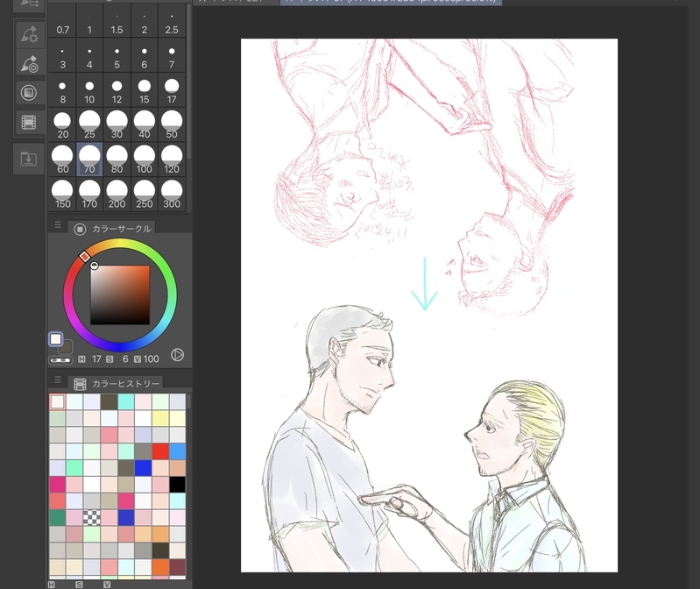Select the main drawing color box
This screenshot has width=700, height=589.
pos(56,339)
